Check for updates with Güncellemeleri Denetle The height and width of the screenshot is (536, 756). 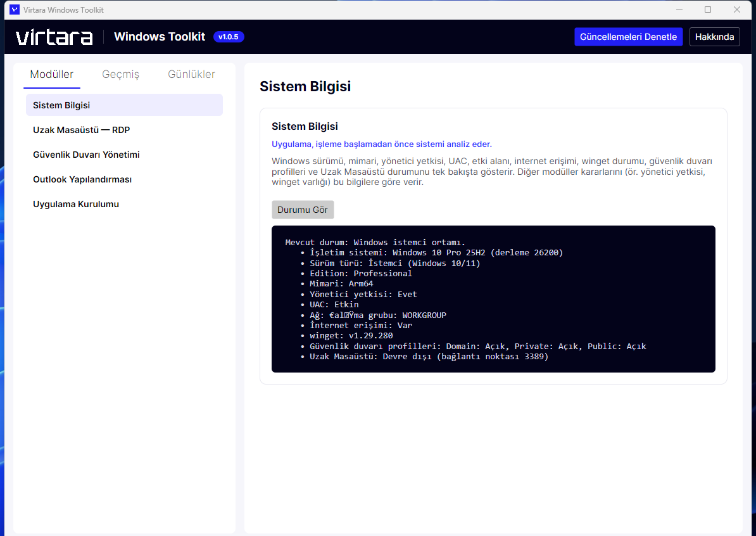[x=628, y=37]
